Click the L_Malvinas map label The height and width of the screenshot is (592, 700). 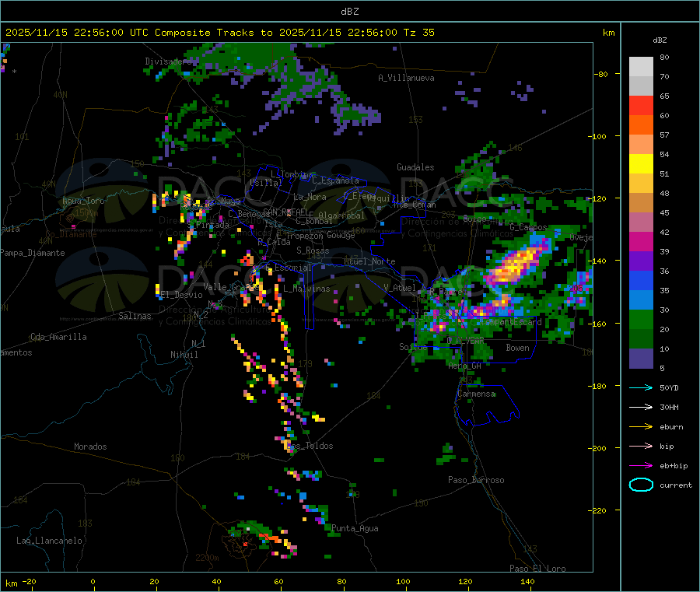306,289
